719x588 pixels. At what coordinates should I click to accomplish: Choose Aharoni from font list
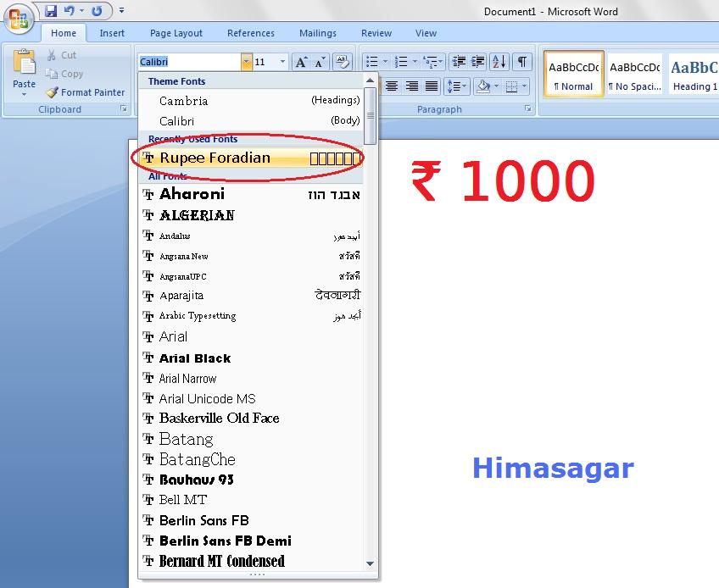point(251,194)
